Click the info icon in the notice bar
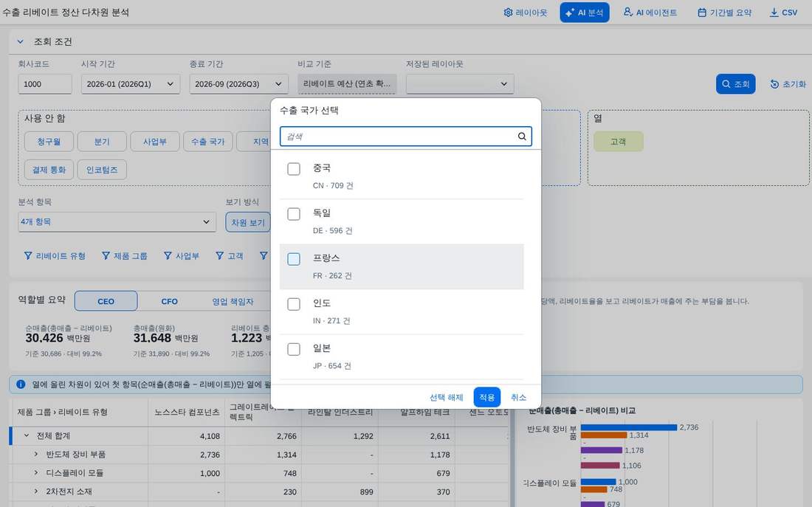Screen dimensions: 812x507 click(x=21, y=384)
